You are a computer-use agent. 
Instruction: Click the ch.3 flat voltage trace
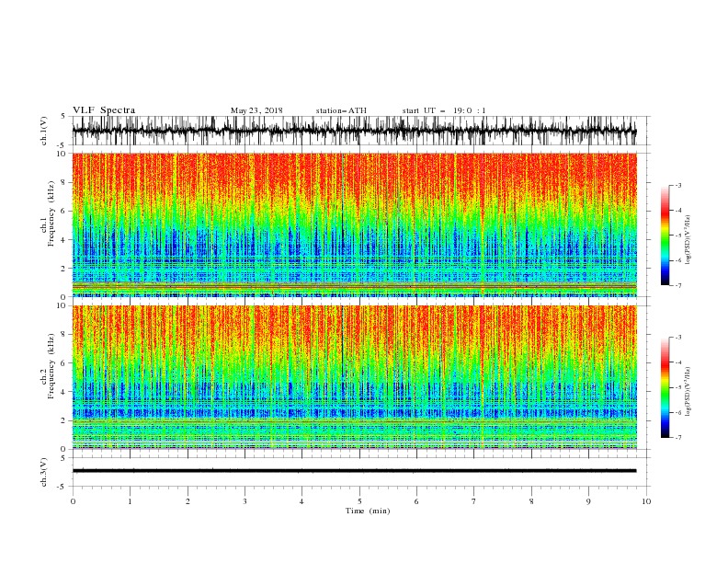tap(354, 471)
